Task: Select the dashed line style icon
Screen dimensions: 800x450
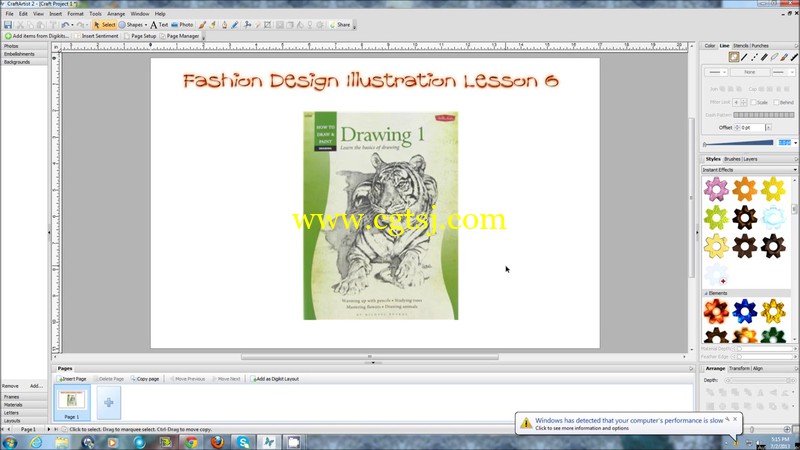Action: [754, 57]
